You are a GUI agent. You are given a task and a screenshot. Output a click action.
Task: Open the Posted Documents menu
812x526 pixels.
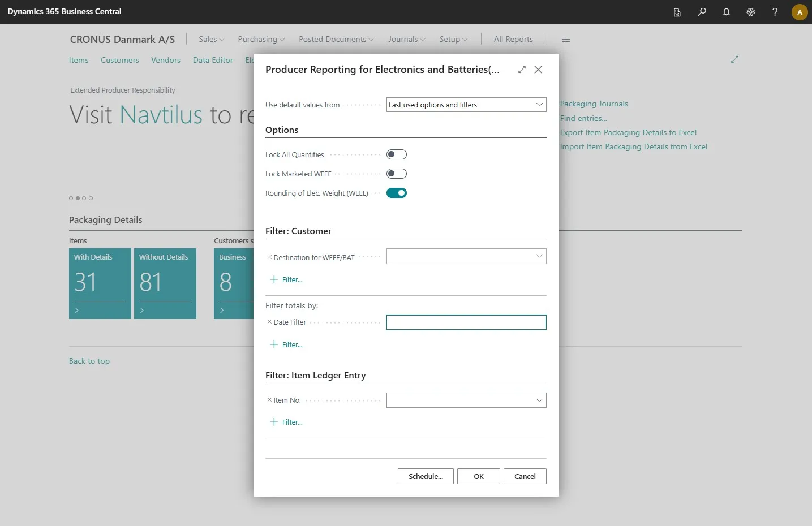(337, 39)
